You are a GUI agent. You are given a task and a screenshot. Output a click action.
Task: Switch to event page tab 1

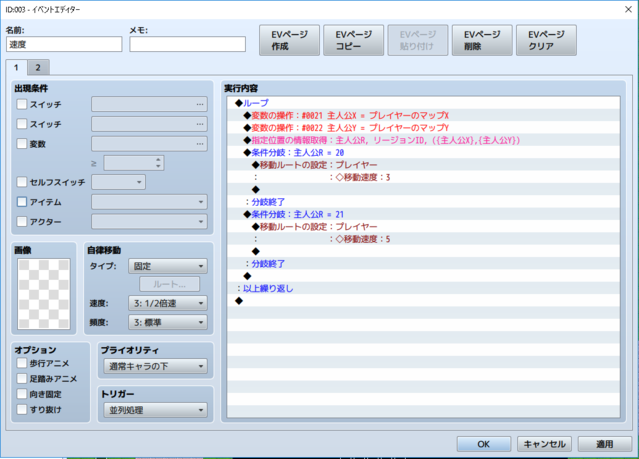click(x=16, y=68)
